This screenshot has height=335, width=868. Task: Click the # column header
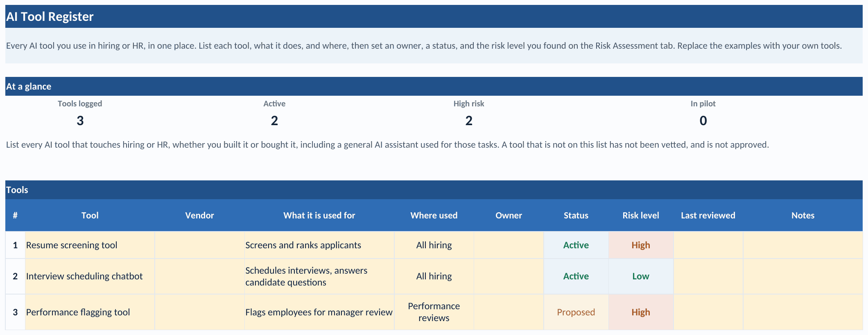click(x=15, y=215)
